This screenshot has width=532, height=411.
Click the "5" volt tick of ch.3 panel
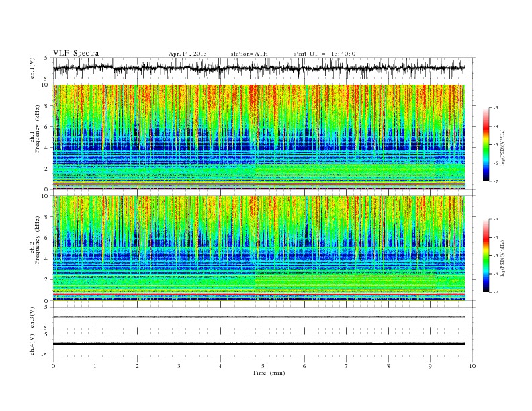pos(47,307)
